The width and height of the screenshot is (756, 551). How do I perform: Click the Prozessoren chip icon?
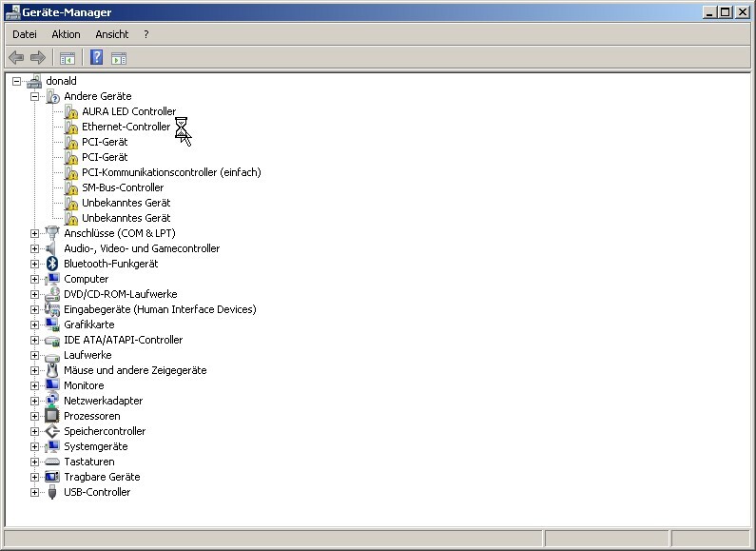tap(52, 416)
